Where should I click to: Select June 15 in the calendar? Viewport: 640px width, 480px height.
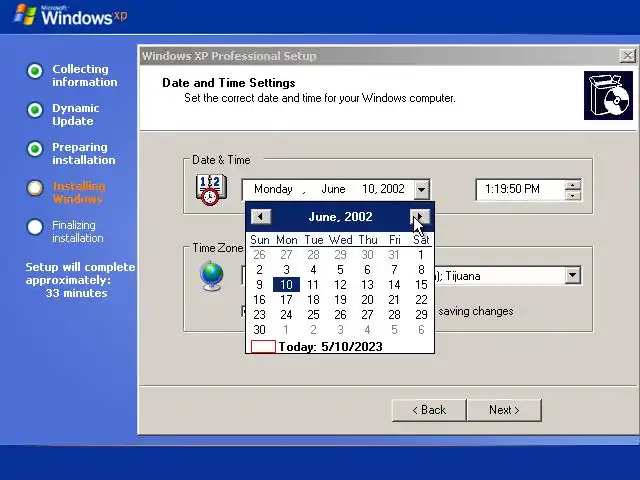coord(421,284)
